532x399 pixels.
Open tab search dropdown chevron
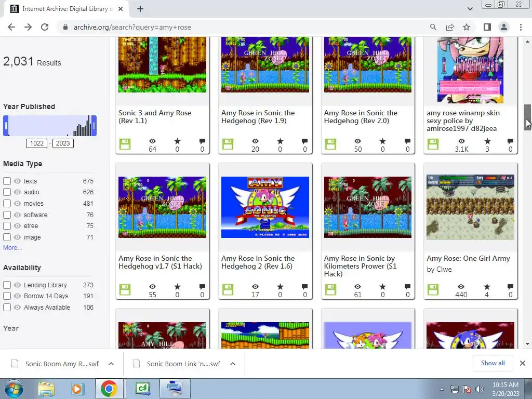(x=470, y=9)
